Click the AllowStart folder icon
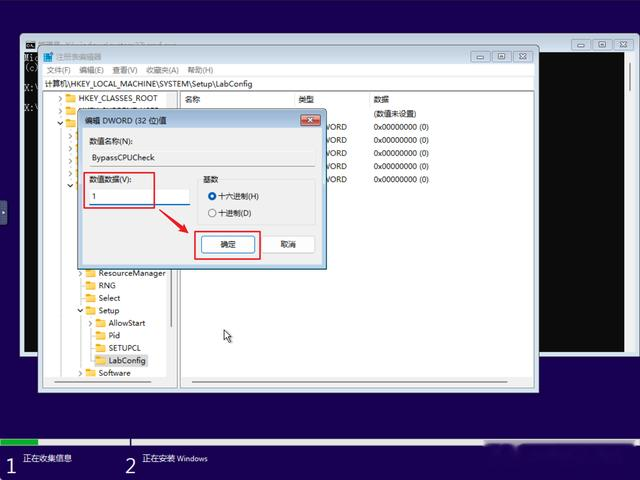Image resolution: width=640 pixels, height=480 pixels. pyautogui.click(x=100, y=323)
